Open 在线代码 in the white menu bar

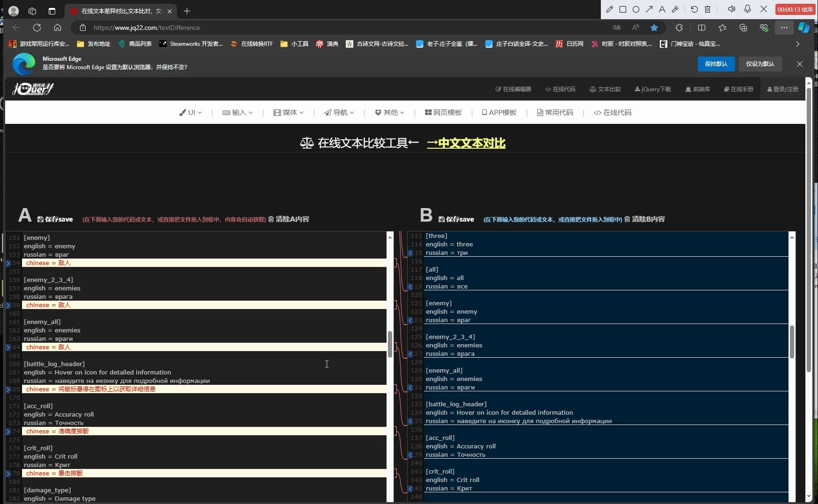(613, 113)
